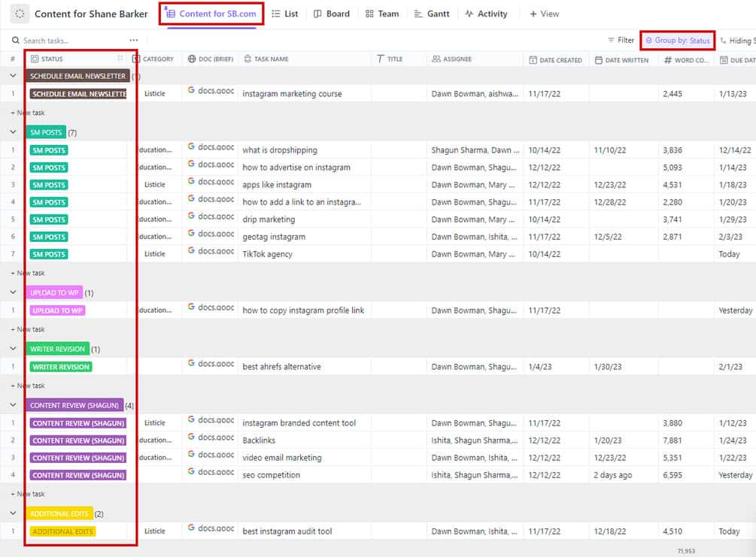Click the Task Name column header icon
The width and height of the screenshot is (756, 557).
247,59
